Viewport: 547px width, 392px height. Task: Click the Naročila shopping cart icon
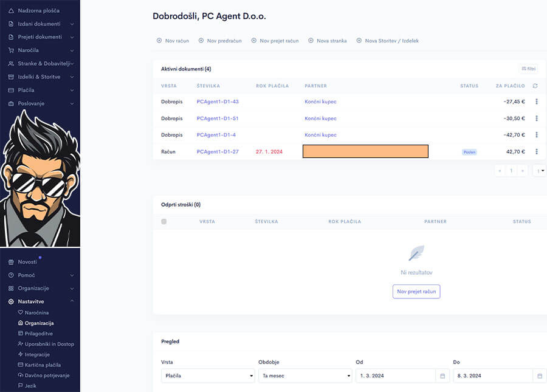click(x=11, y=50)
